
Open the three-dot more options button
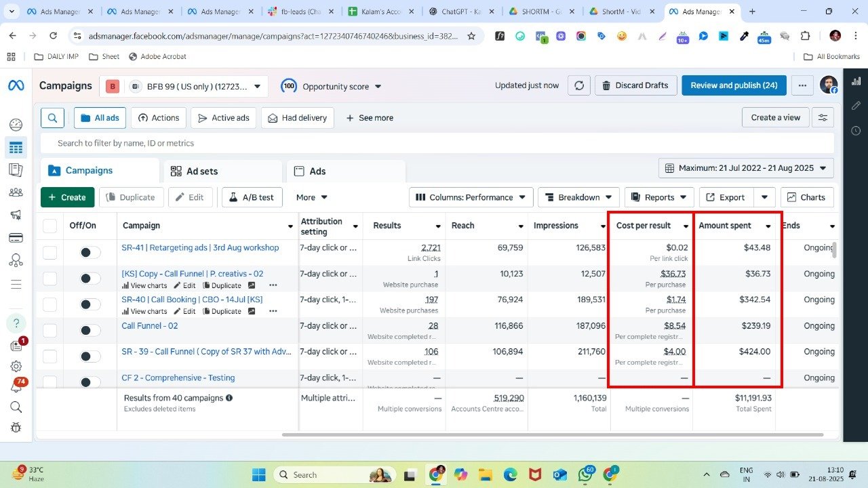(802, 85)
